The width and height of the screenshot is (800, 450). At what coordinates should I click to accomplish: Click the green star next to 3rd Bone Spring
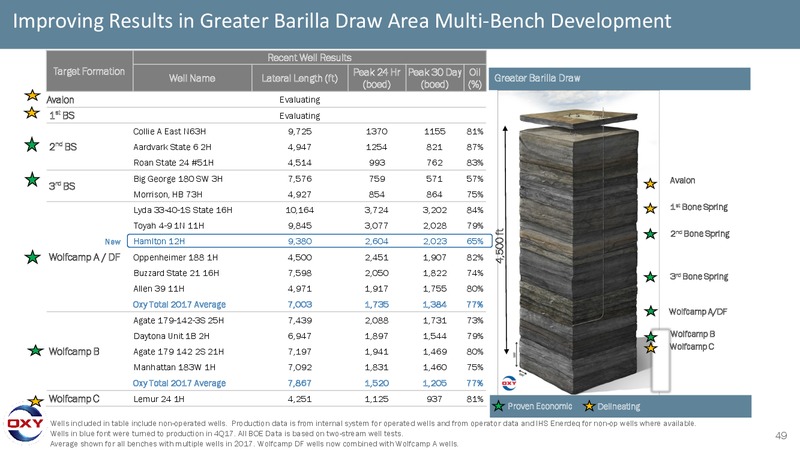click(650, 277)
